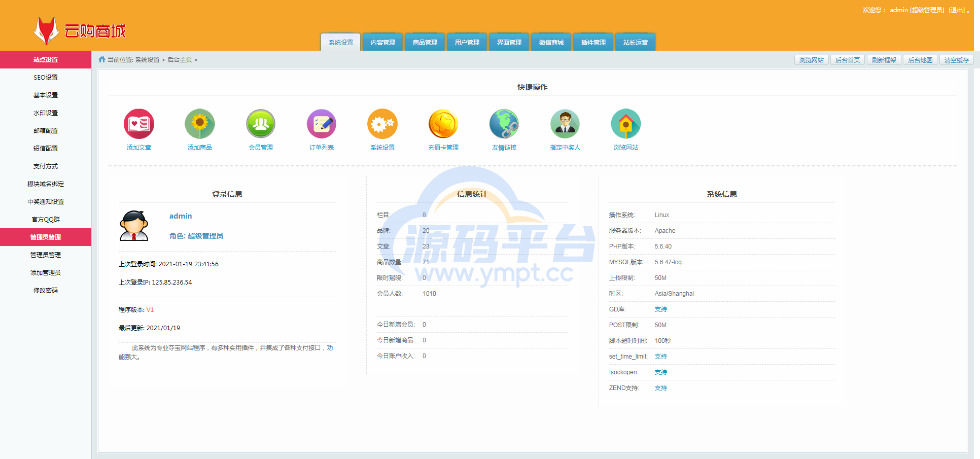
Task: Collapse the 管理员管理 sidebar header
Action: [46, 237]
